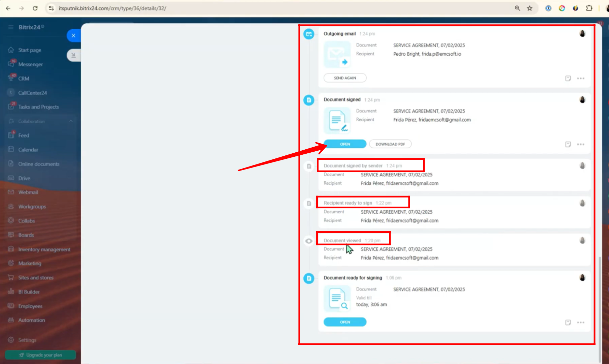Open document ready for signing
Screen dimensions: 609x364
345,322
